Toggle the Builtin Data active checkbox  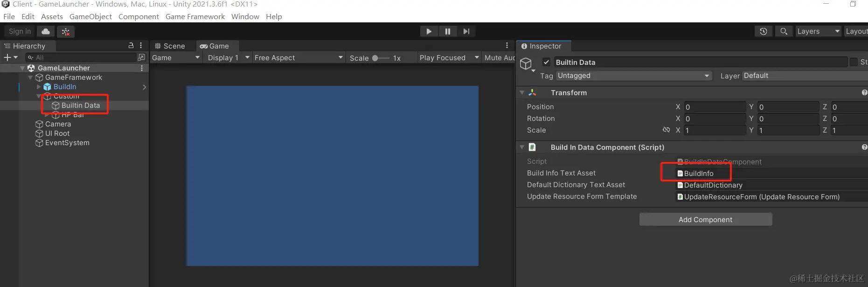click(x=546, y=62)
